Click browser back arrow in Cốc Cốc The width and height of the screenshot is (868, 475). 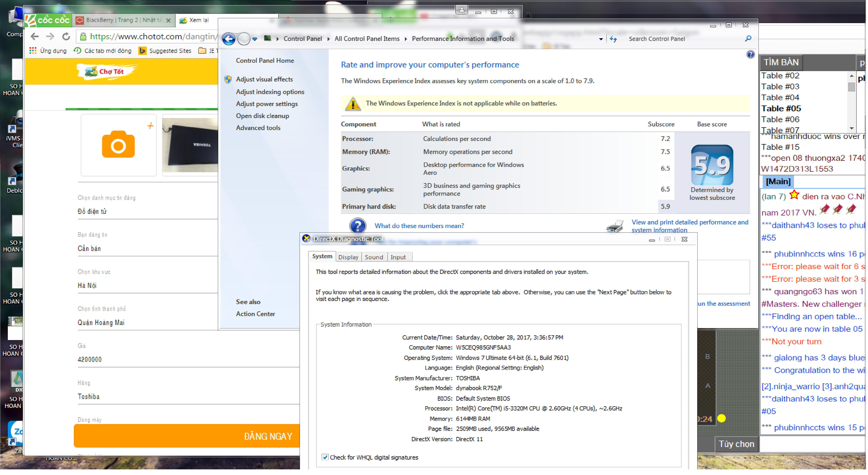(35, 36)
